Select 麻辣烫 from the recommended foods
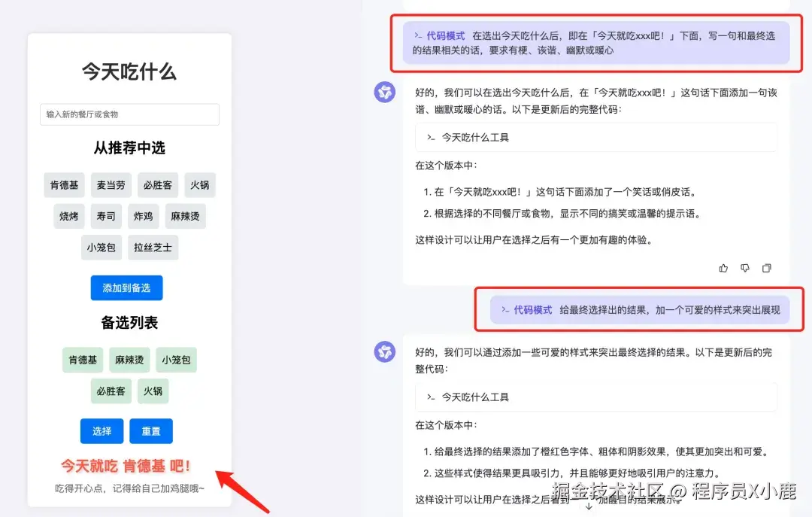The width and height of the screenshot is (812, 517). 185,216
